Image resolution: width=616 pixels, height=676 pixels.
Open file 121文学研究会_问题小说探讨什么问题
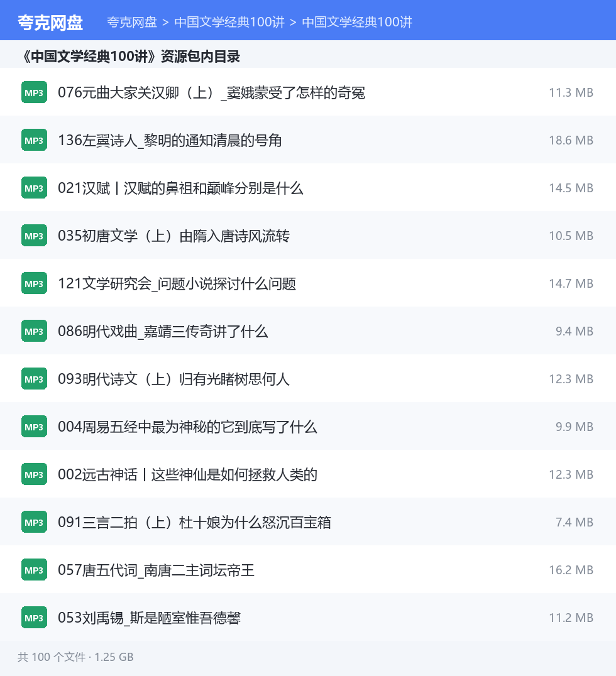[177, 284]
